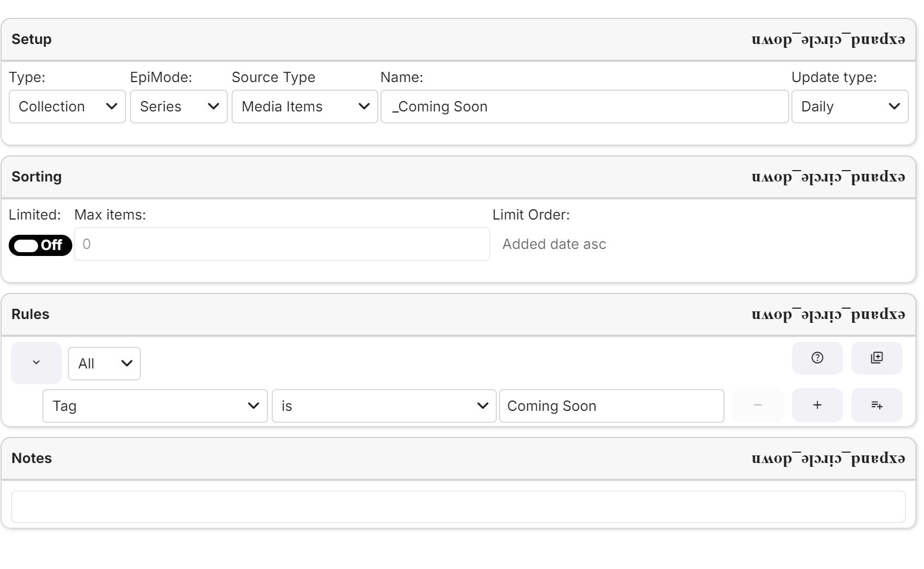
Task: Collapse the Rules section via expand_circle_down
Action: (827, 314)
